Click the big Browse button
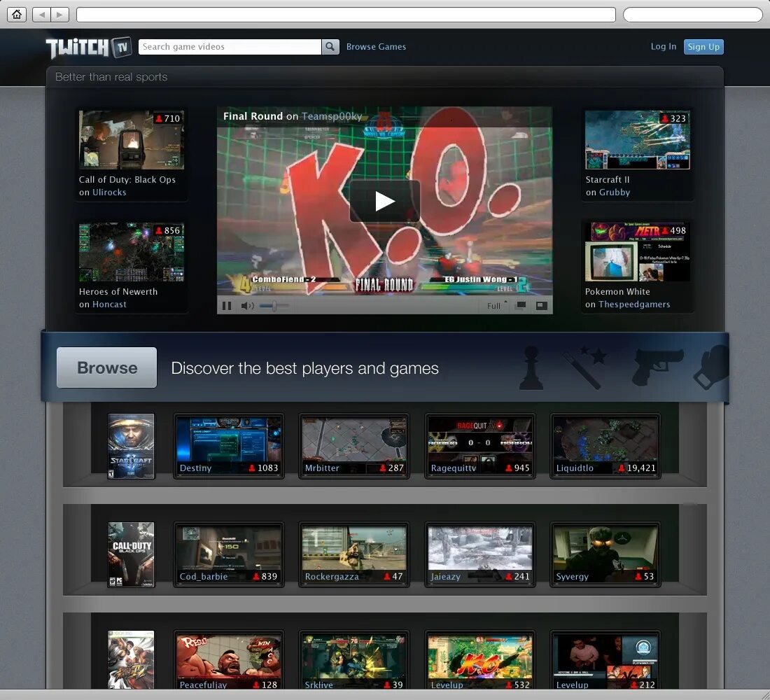770x700 pixels. pos(106,367)
